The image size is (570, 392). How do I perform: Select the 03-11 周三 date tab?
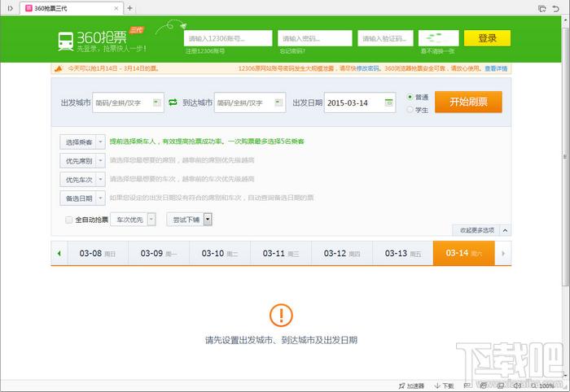point(281,254)
